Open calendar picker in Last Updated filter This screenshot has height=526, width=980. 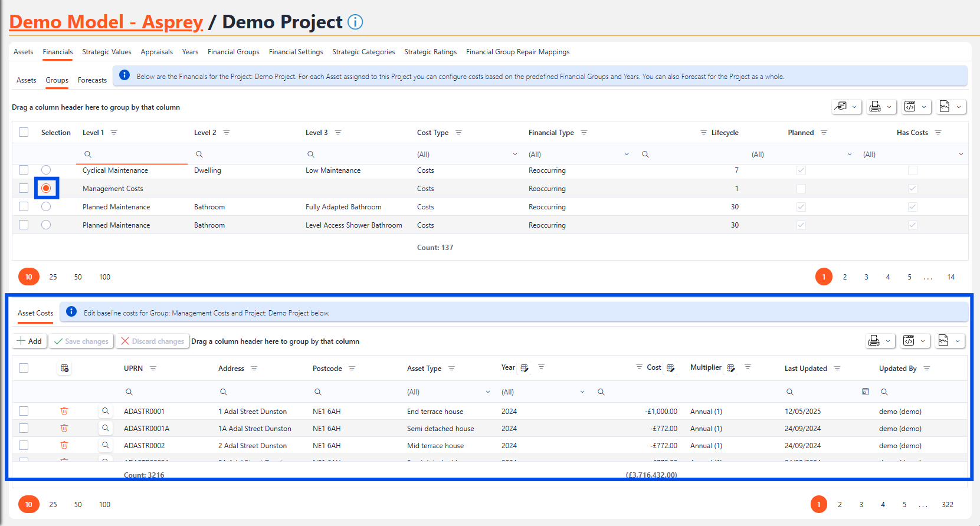coord(865,392)
